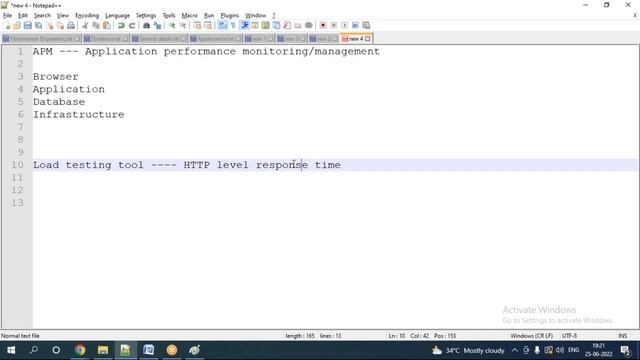Close current document via menu bar X
Viewport: 640px width, 360px height.
click(x=635, y=16)
